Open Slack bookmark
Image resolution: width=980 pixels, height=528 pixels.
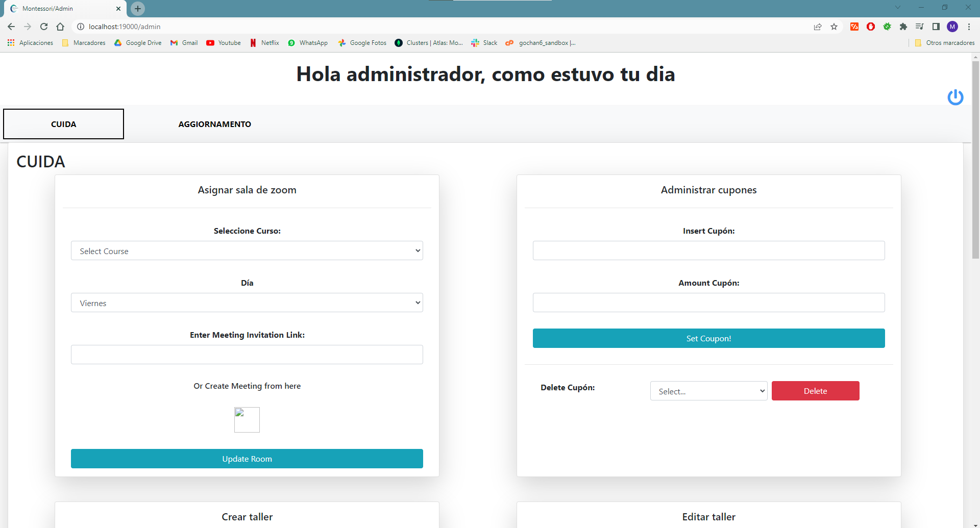[x=484, y=43]
